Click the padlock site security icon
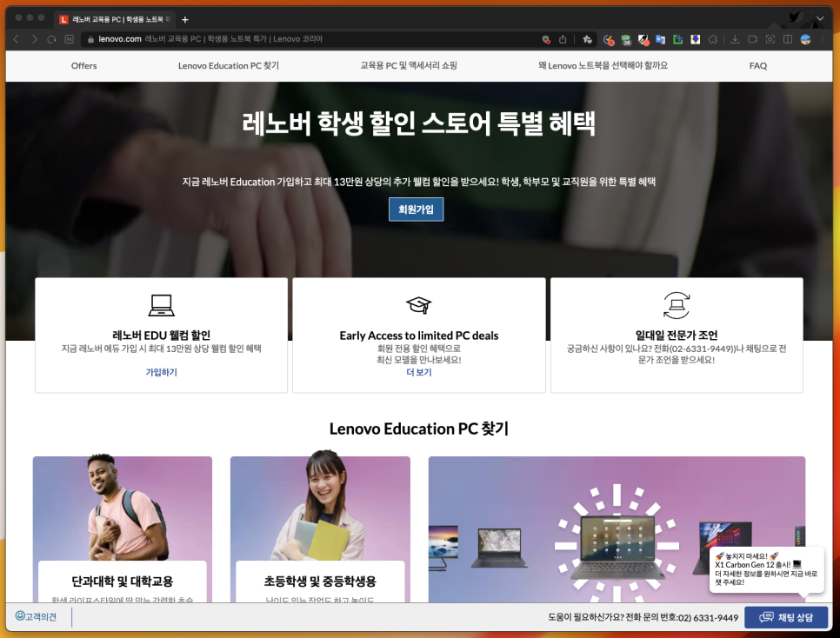Image resolution: width=840 pixels, height=638 pixels. 90,39
